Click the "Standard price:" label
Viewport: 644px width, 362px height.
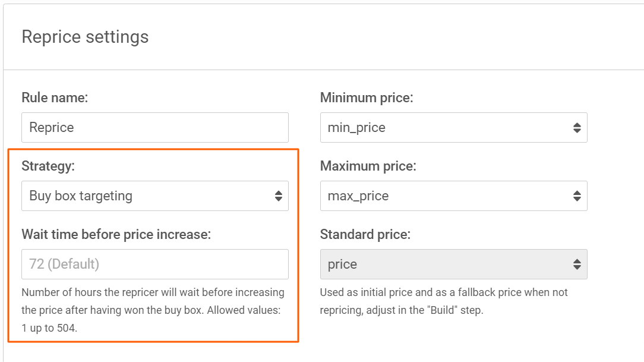pos(365,234)
